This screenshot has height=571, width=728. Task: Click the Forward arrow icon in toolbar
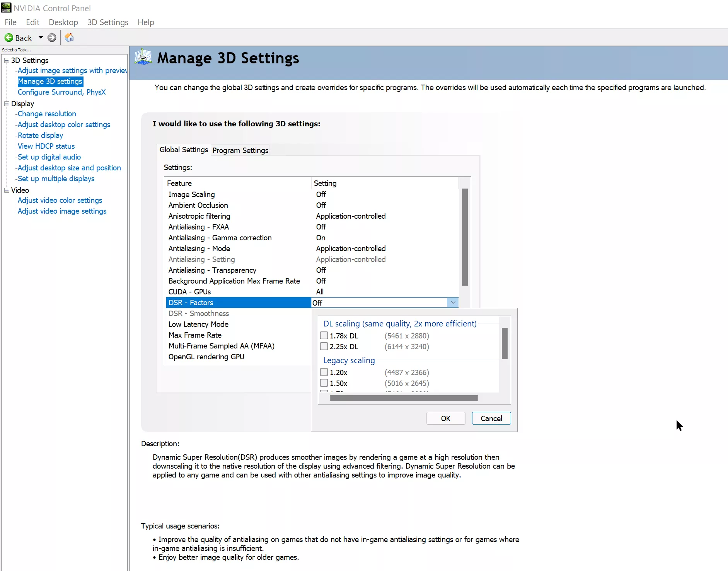click(52, 38)
